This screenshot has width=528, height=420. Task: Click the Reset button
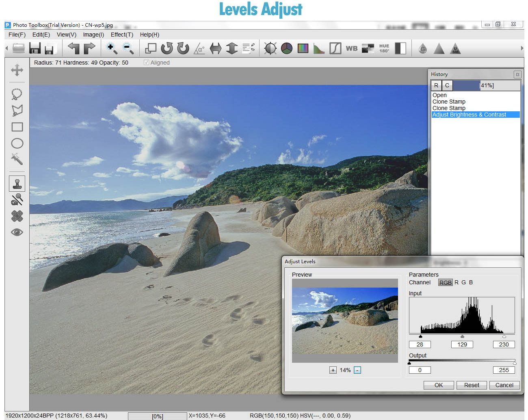pyautogui.click(x=472, y=385)
